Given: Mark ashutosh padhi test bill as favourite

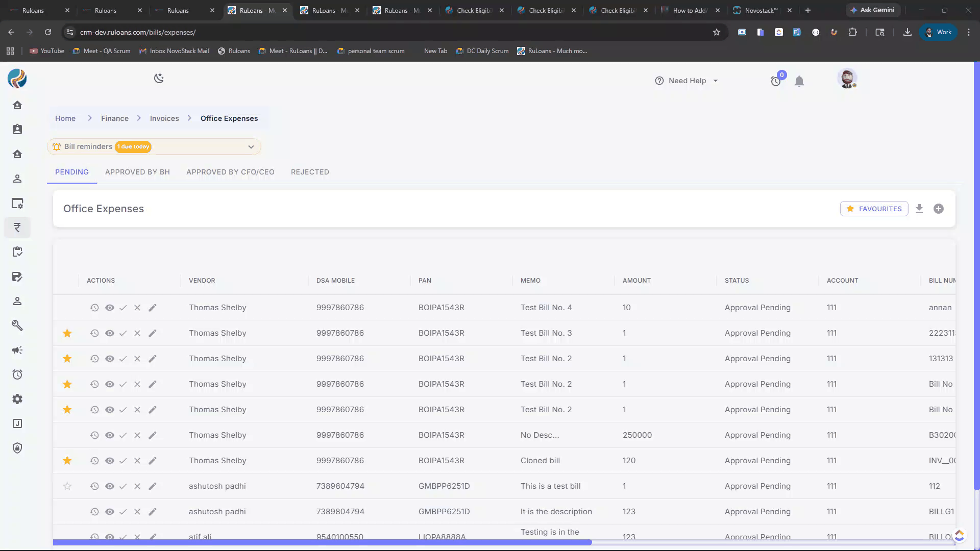Looking at the screenshot, I should [67, 486].
